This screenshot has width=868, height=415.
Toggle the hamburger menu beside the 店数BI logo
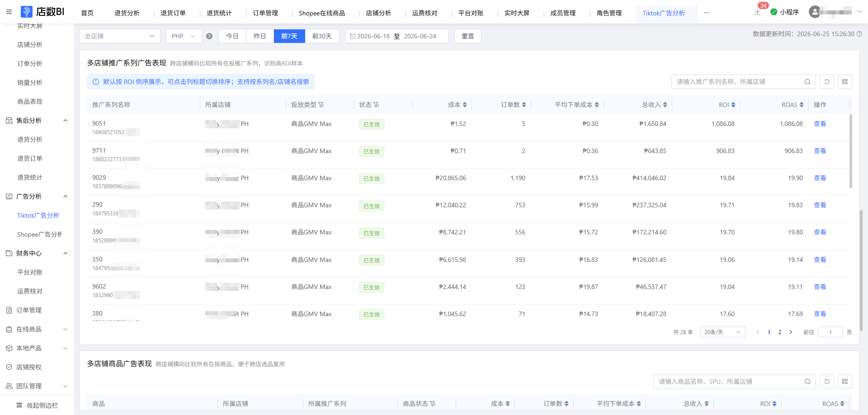(x=9, y=12)
